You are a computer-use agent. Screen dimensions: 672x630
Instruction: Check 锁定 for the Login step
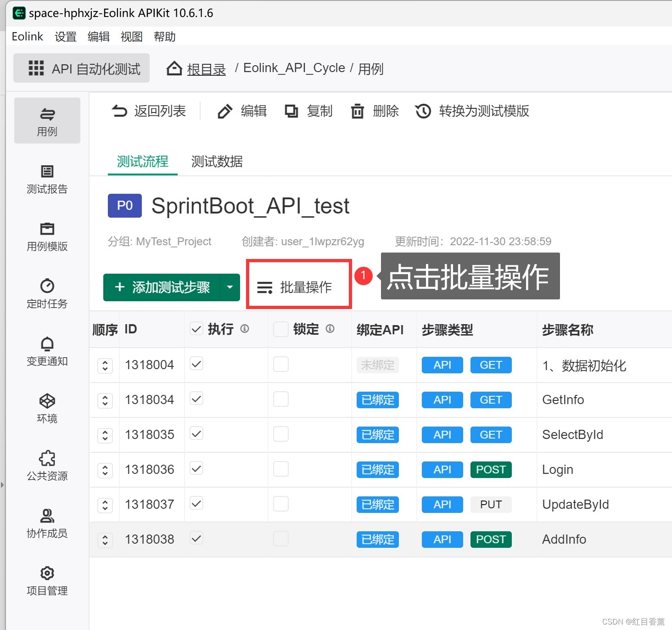pyautogui.click(x=281, y=469)
